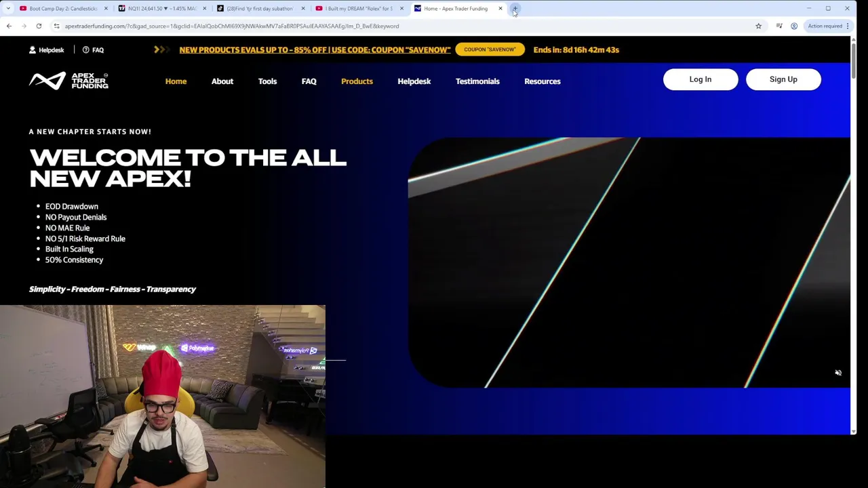Viewport: 868px width, 488px height.
Task: Click 'Simplicity - Freedom - Fairness - Transparency' tagline
Action: coord(113,289)
